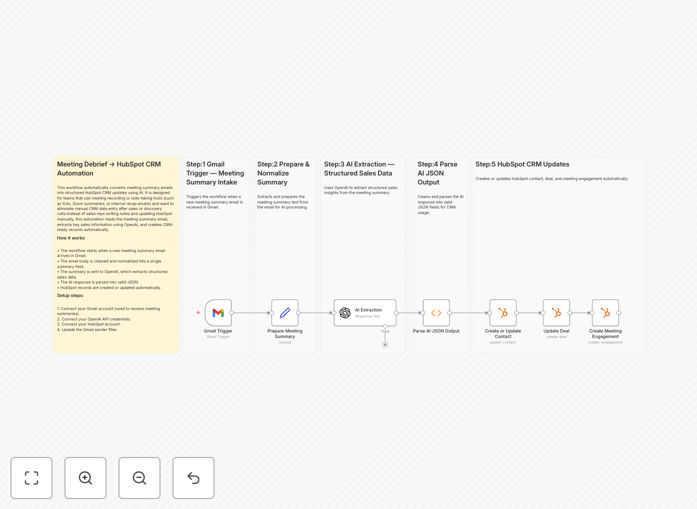The height and width of the screenshot is (509, 697).
Task: Click the output handle of Gmail Trigger node
Action: pos(232,313)
